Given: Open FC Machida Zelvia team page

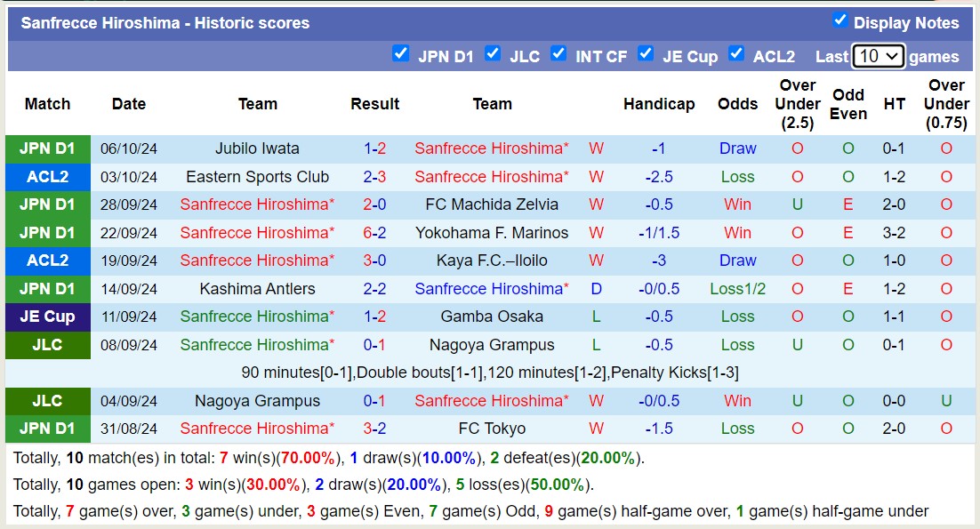Looking at the screenshot, I should pyautogui.click(x=492, y=204).
